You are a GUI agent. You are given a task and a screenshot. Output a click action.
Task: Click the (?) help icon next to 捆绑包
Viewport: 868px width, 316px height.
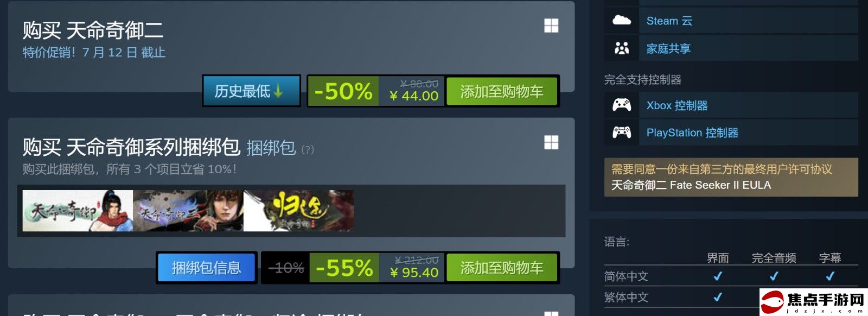tap(308, 150)
